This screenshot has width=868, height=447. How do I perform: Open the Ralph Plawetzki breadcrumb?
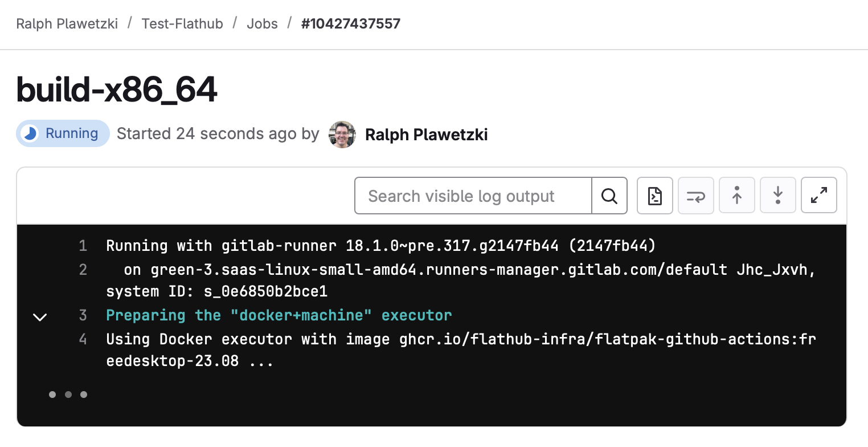[67, 24]
